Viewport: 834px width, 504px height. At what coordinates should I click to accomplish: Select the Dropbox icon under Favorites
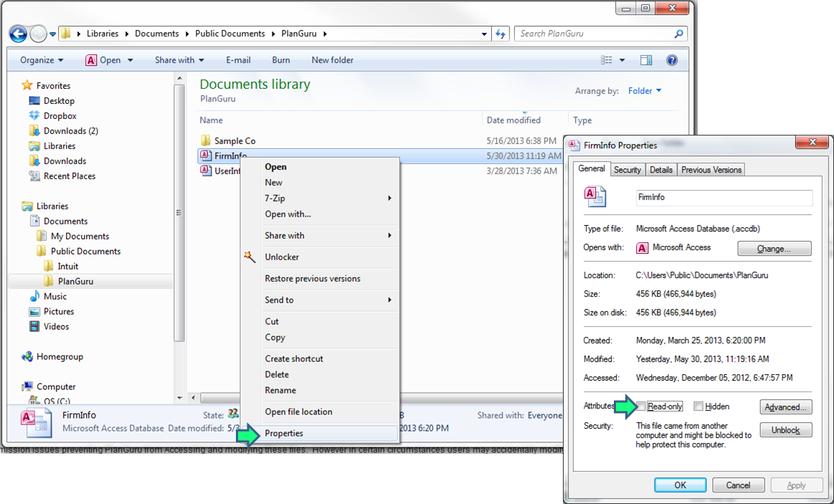tap(34, 115)
